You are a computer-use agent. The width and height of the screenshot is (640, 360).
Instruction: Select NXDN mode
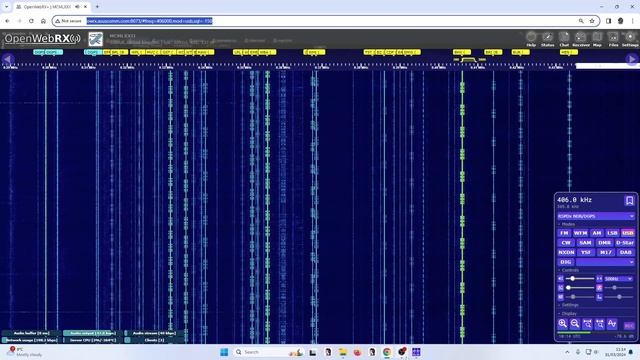coord(566,253)
